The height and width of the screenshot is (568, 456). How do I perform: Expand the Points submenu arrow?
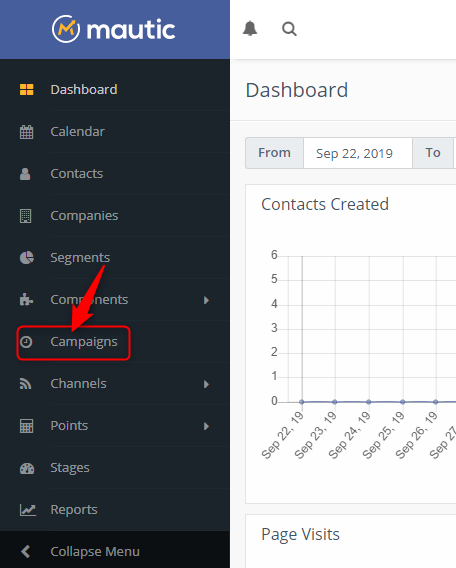tap(206, 426)
